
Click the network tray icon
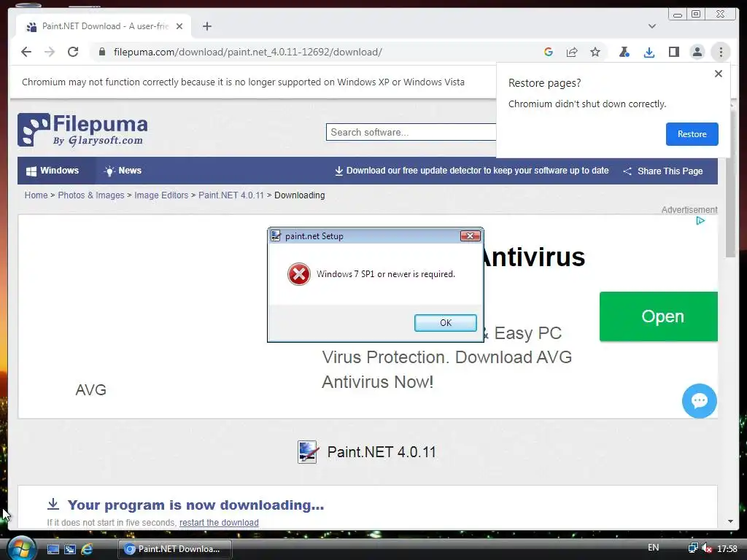(x=693, y=548)
